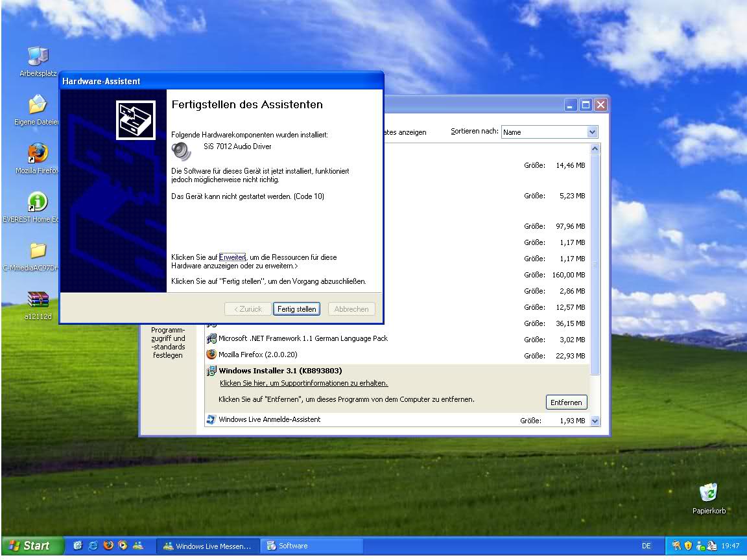747x560 pixels.
Task: Click the taskbar clock showing 19:47
Action: point(730,546)
